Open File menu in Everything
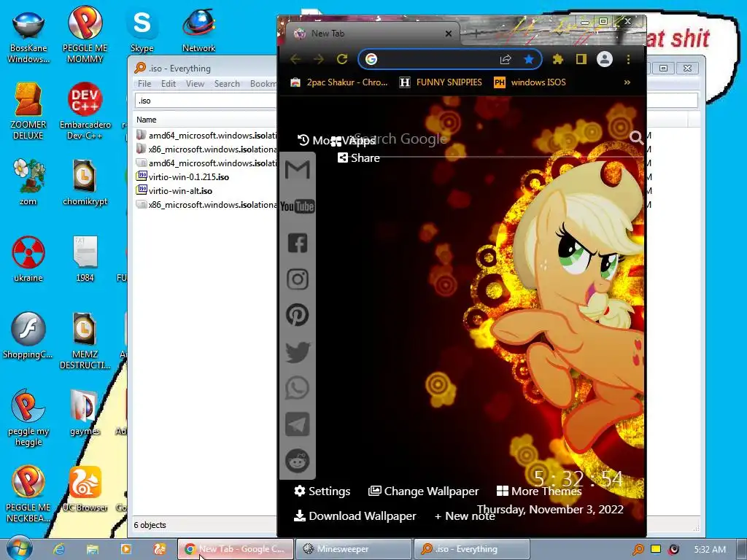Image resolution: width=747 pixels, height=560 pixels. (x=144, y=84)
